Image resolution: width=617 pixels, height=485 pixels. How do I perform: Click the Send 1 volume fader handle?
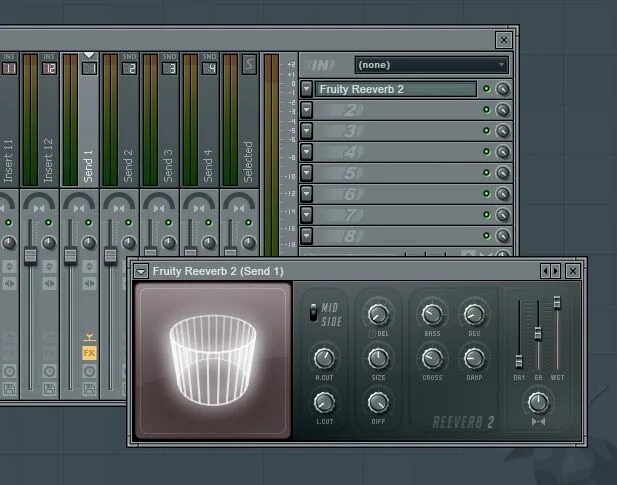pos(70,255)
